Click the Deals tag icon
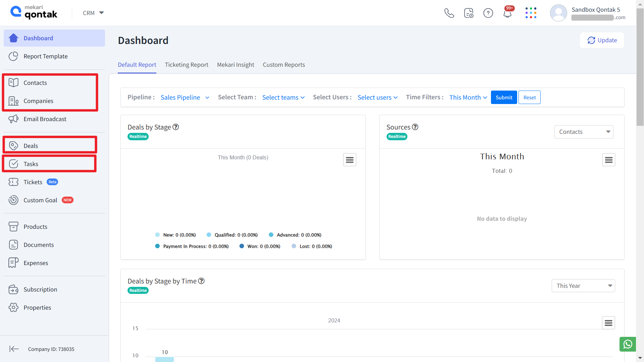Viewport: 644px width, 362px height. 13,146
